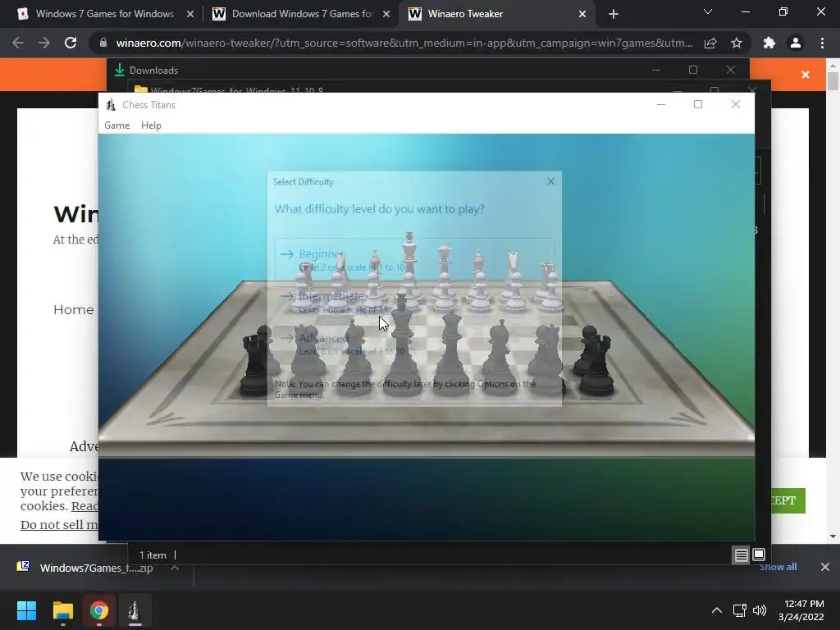
Task: Open the clock and date flyout
Action: pyautogui.click(x=801, y=610)
